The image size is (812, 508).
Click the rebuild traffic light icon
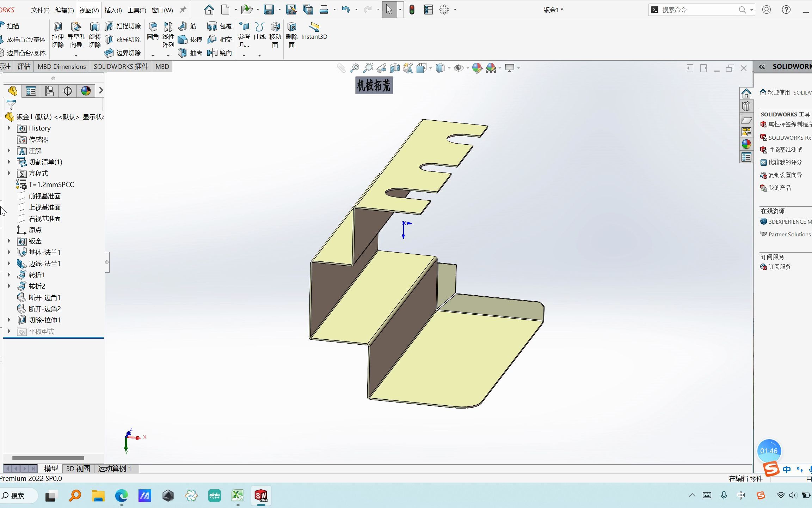[412, 10]
